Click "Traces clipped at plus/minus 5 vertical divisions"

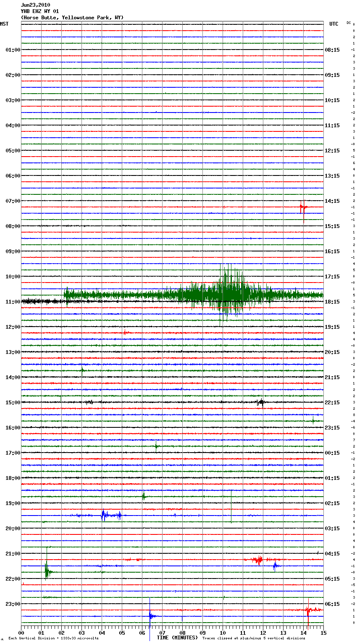[254, 638]
